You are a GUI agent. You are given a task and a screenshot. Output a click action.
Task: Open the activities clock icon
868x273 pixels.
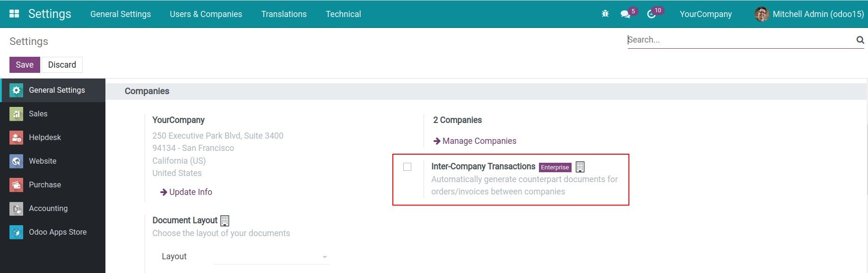pyautogui.click(x=651, y=14)
